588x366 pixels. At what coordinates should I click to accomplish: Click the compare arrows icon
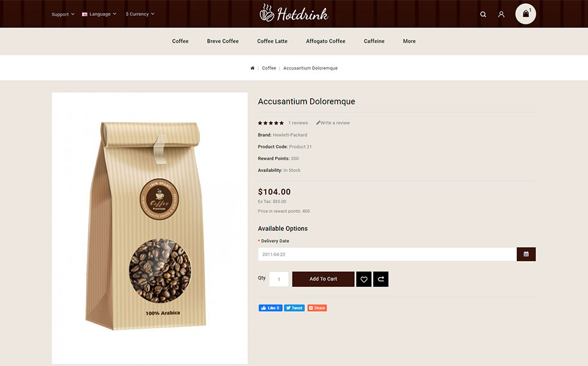pos(381,279)
